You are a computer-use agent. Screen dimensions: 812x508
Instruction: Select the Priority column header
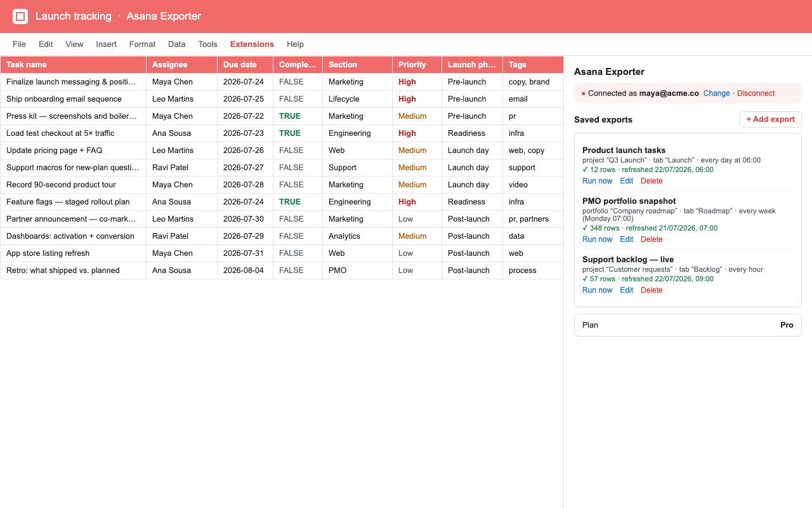(417, 65)
